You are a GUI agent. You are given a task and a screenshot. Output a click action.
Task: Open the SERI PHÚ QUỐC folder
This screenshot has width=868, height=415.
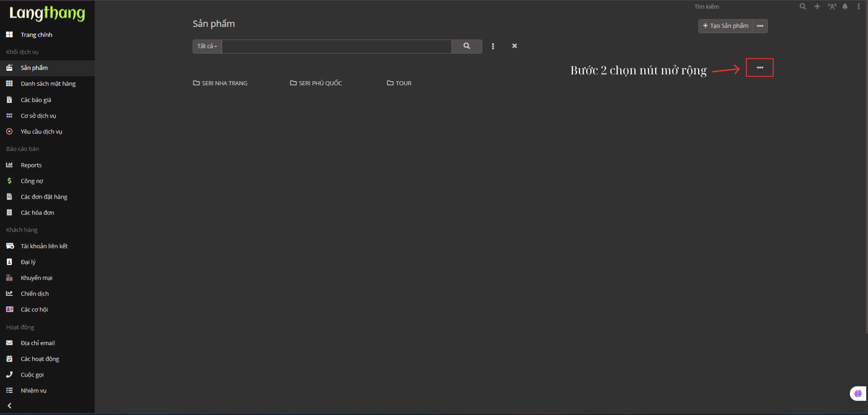point(316,83)
